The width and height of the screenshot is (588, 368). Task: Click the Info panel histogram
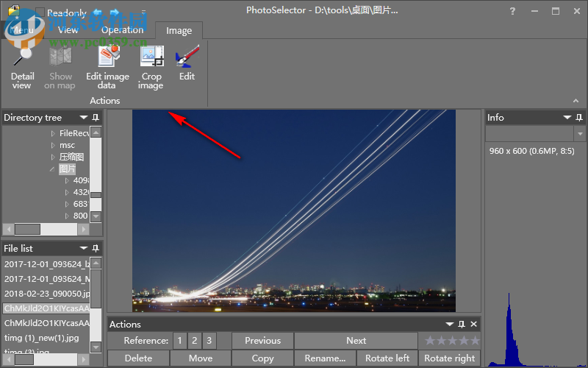(537, 330)
